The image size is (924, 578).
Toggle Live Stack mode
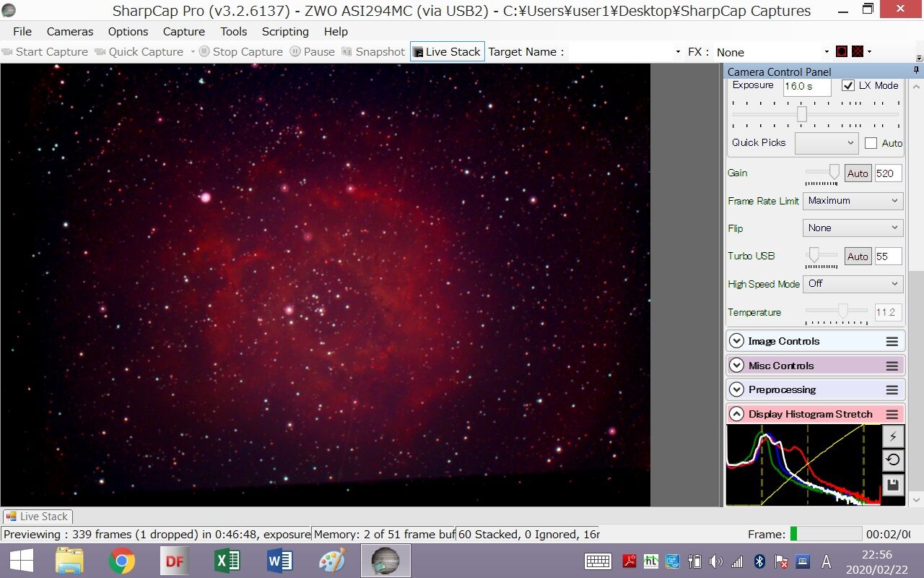(x=448, y=51)
